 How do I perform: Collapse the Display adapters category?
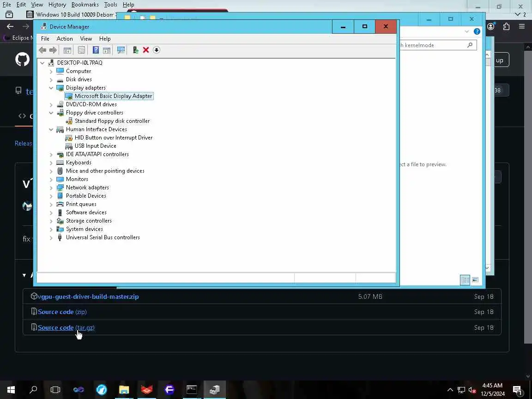coord(51,88)
